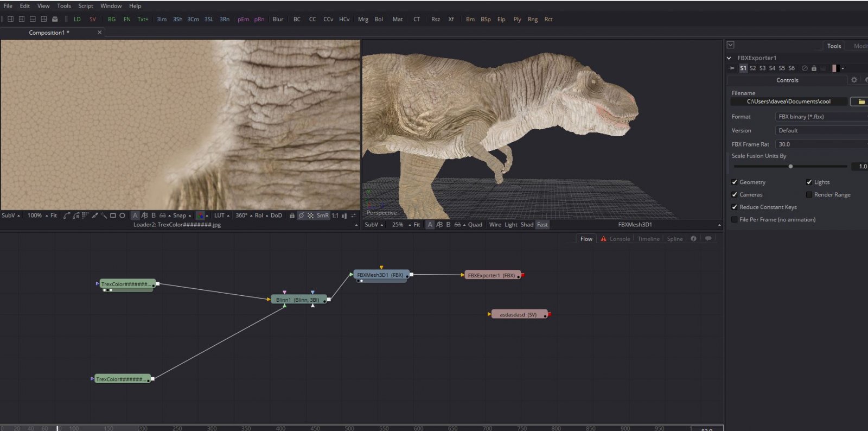
Task: Add a Saver (SV) tool
Action: pos(93,19)
